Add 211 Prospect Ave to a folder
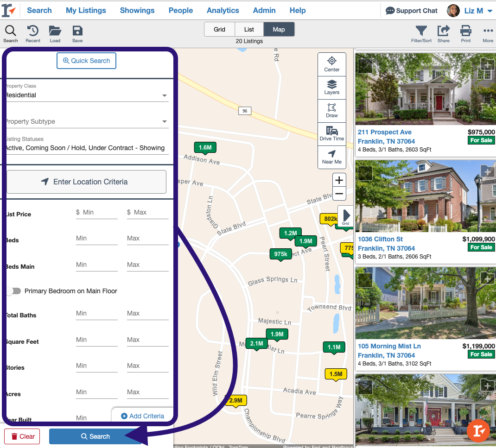 487,65
